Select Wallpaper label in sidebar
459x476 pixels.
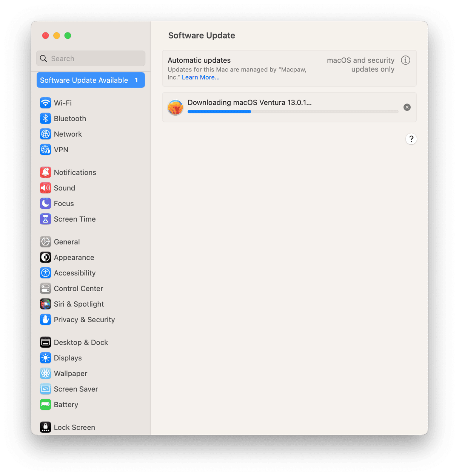pos(71,374)
